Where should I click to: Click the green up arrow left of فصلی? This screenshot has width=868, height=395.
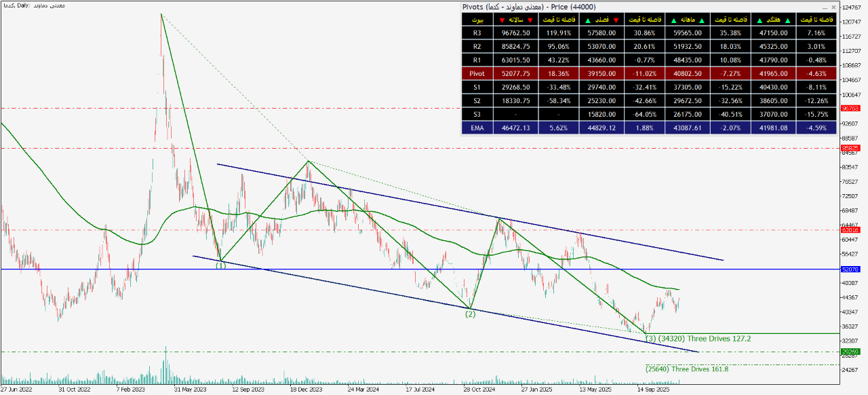(x=587, y=20)
